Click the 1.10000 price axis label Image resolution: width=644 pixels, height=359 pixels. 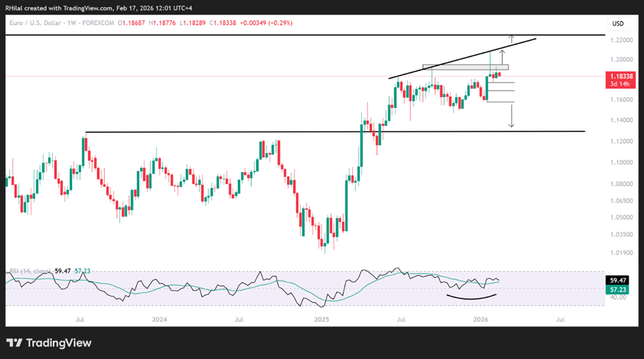click(x=621, y=162)
